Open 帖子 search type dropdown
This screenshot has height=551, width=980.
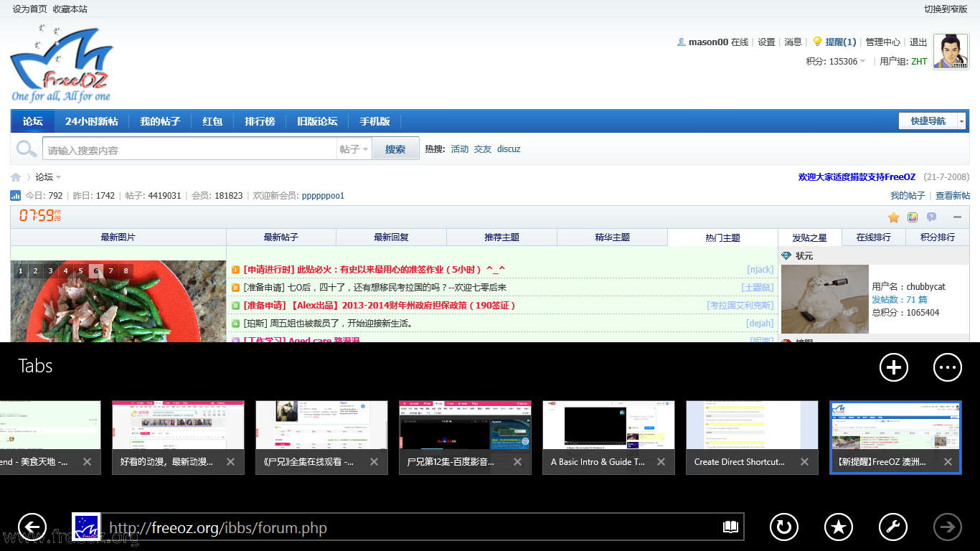(x=354, y=149)
